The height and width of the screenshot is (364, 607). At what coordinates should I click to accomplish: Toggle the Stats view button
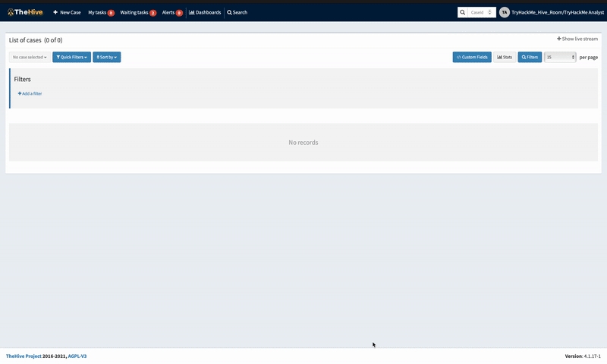point(505,57)
